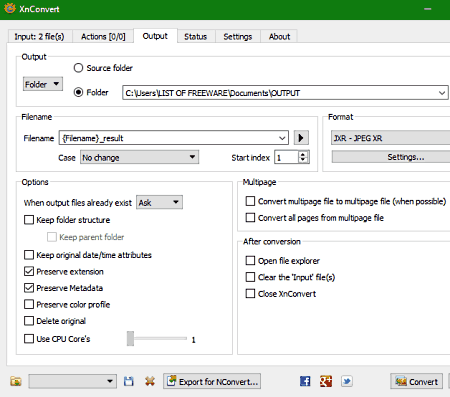Check Clear the 'Input' file(s)
Viewport: 450px width, 397px height.
(250, 277)
